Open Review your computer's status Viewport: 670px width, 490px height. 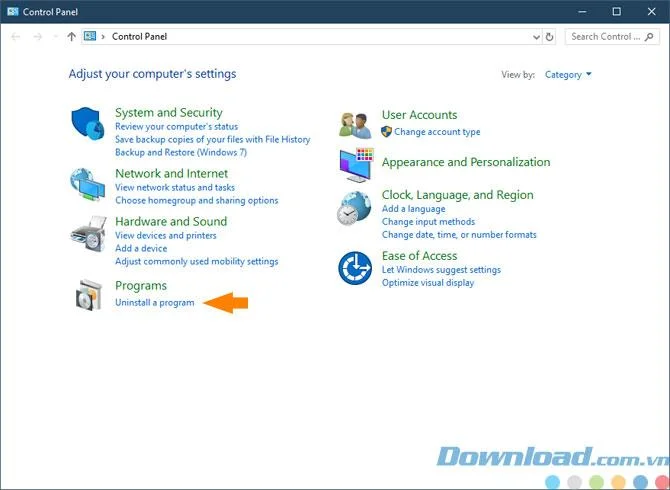(176, 126)
